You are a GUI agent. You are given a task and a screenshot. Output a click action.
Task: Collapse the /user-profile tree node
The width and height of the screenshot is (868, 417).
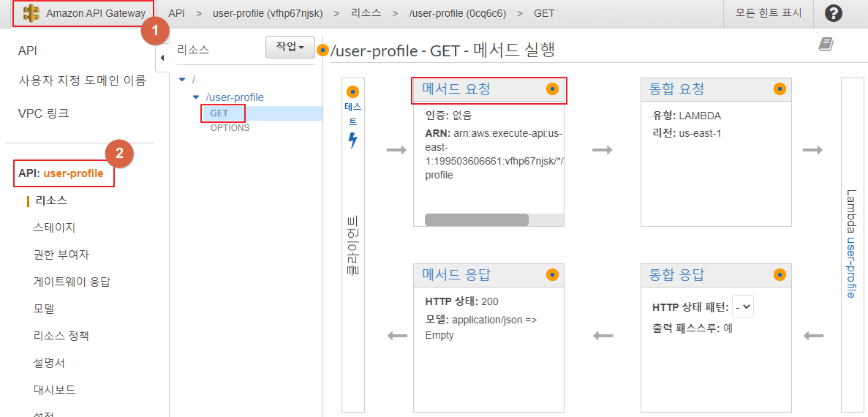point(195,97)
